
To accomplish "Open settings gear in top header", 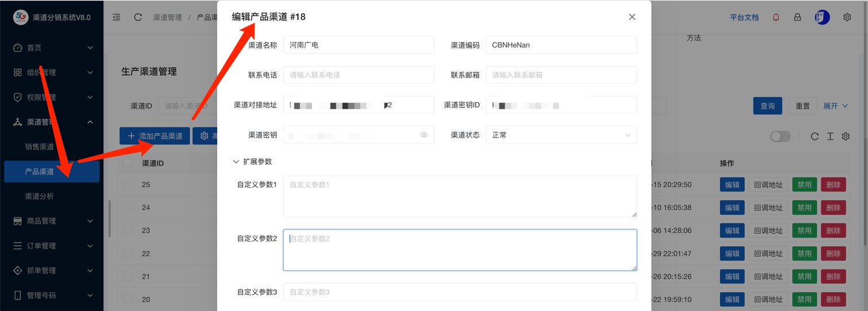I will point(847,17).
